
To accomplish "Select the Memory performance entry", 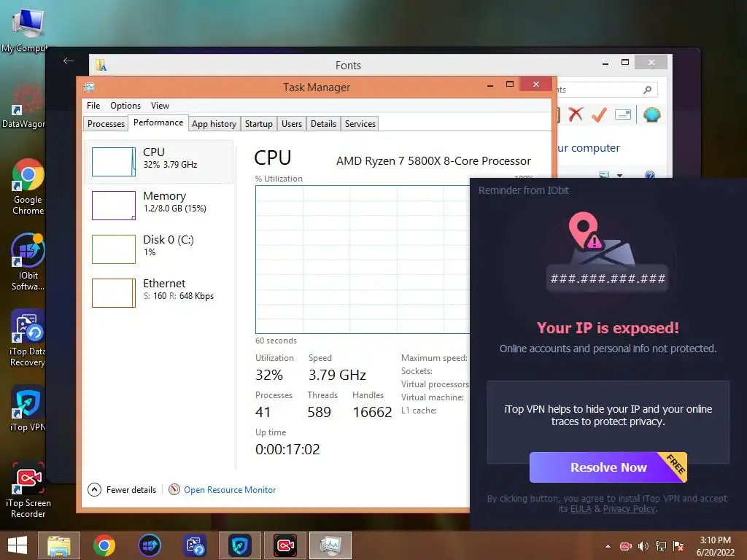I will 159,205.
